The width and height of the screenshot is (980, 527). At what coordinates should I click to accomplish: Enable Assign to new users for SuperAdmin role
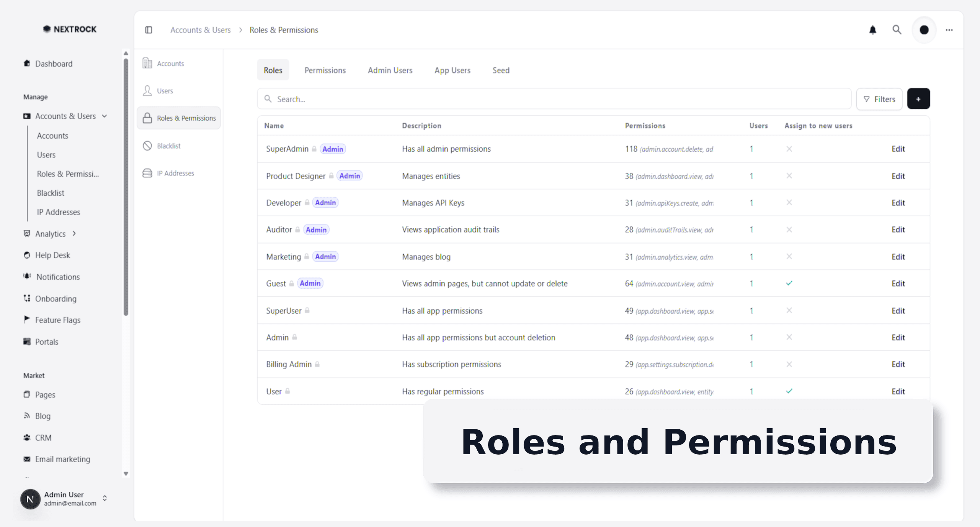point(789,149)
